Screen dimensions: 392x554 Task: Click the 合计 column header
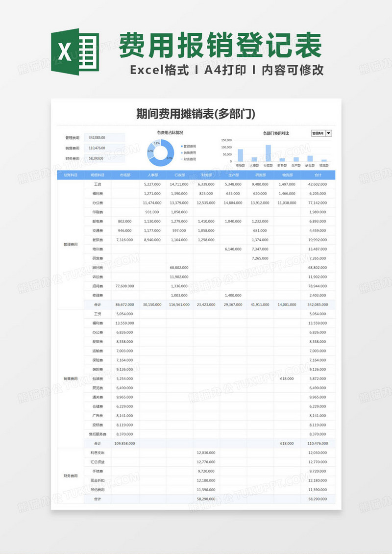tap(318, 175)
